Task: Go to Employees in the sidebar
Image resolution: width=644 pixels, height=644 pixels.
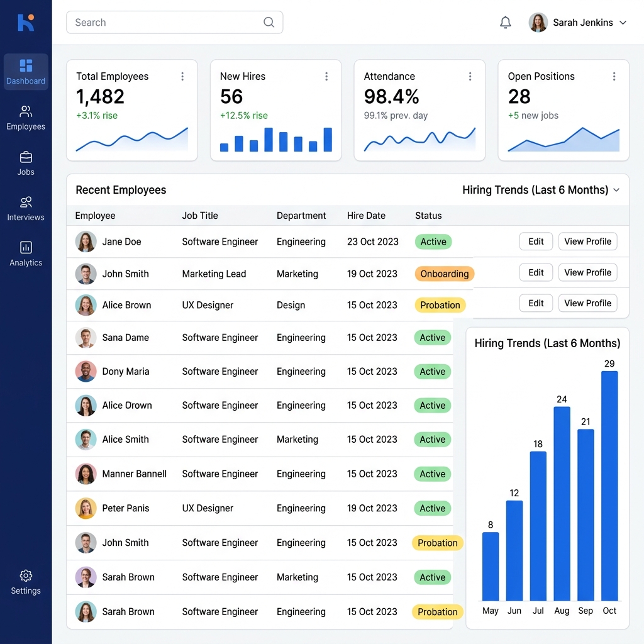Action: [x=26, y=118]
